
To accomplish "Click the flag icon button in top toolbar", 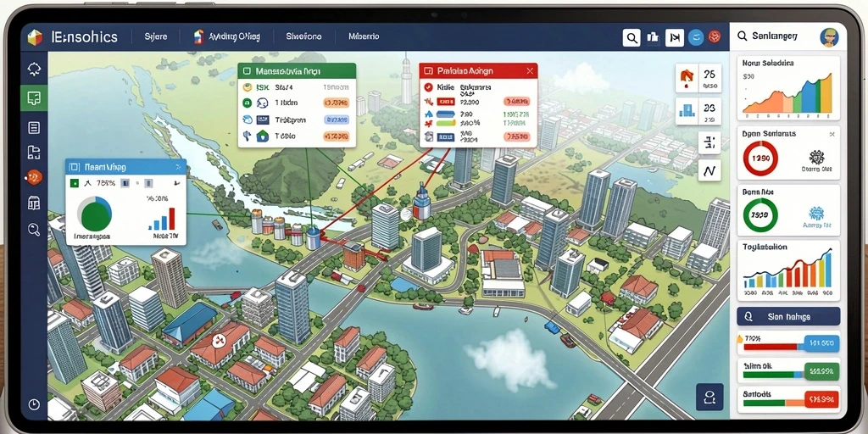I will (x=674, y=37).
